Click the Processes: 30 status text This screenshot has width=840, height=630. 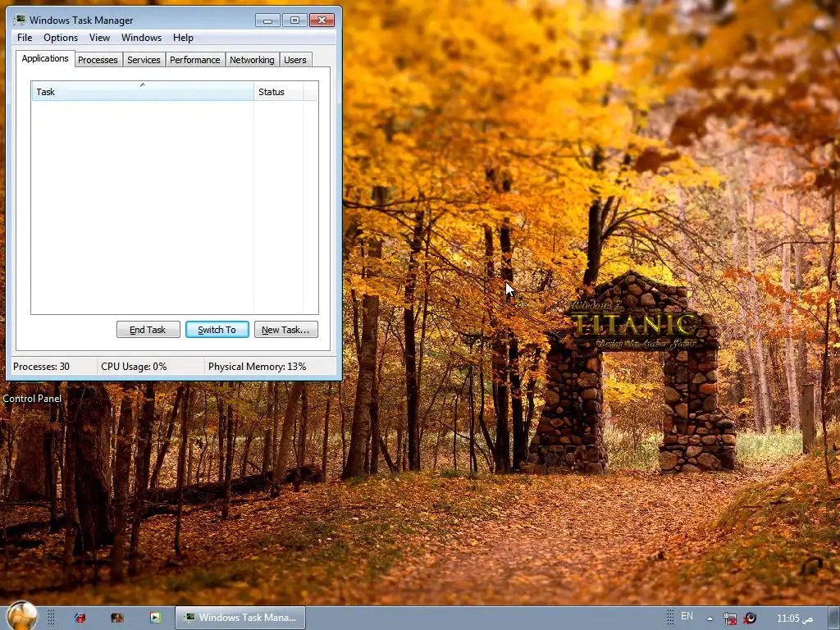coord(41,367)
